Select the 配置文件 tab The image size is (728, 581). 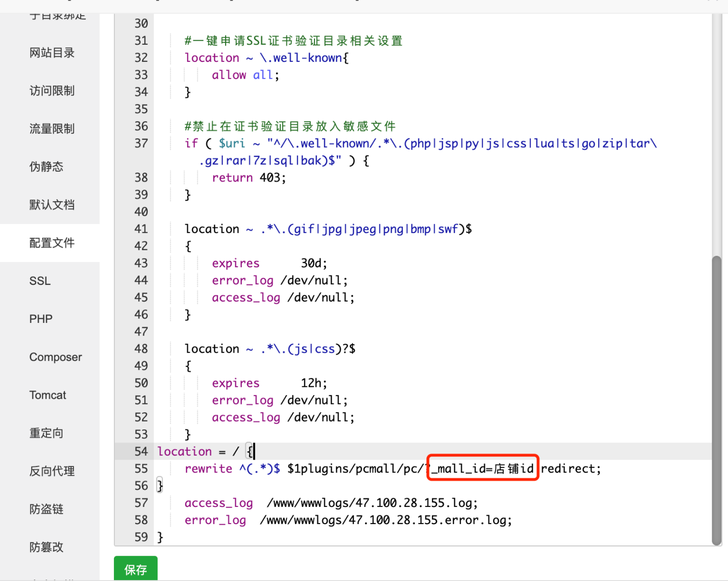tap(52, 243)
